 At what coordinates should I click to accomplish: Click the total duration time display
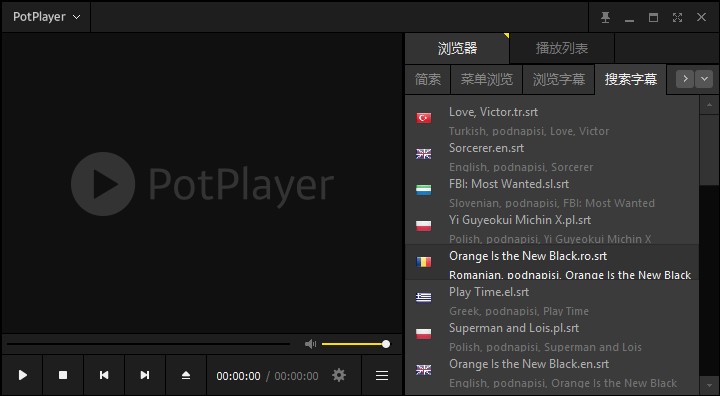click(296, 376)
